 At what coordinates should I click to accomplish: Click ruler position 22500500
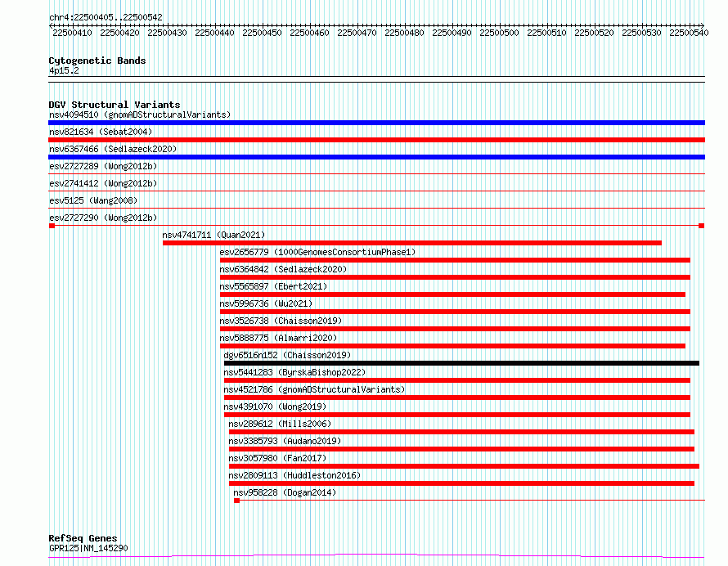pos(499,33)
